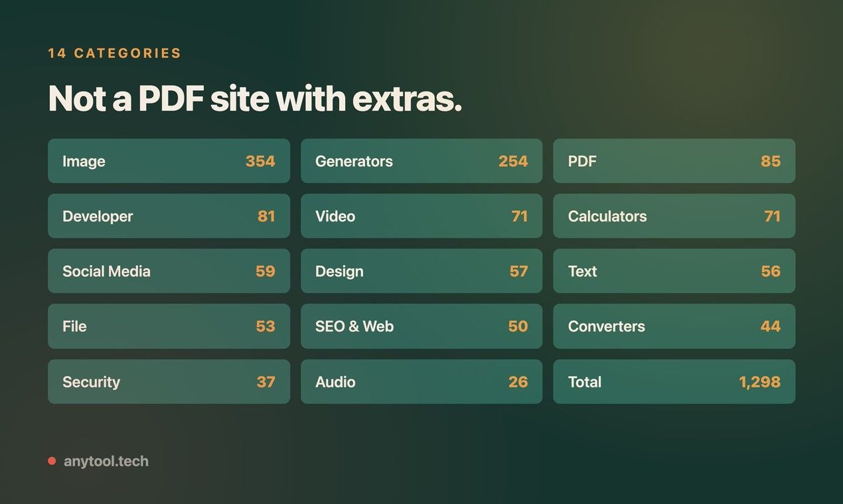Open the Social Media category card

point(169,271)
